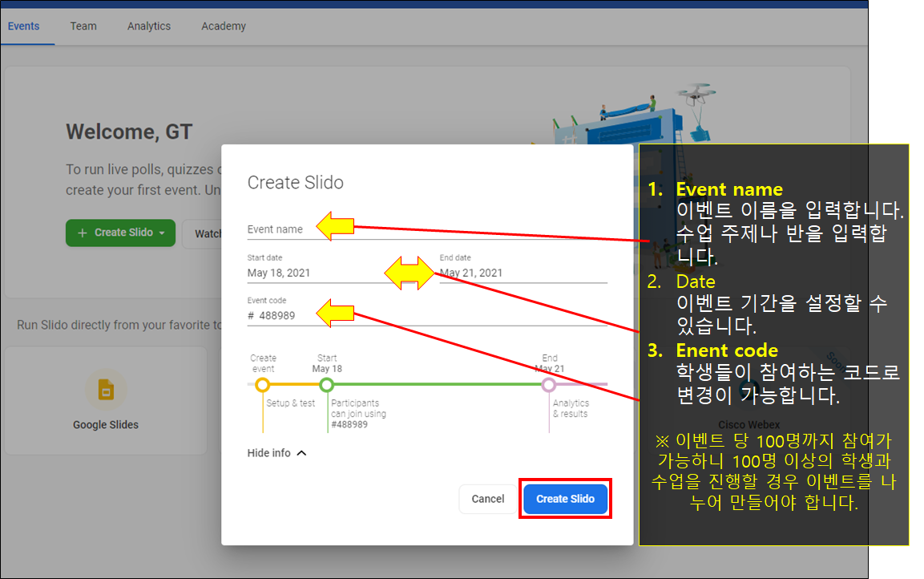Click the Event name input field
924x579 pixels.
(427, 229)
